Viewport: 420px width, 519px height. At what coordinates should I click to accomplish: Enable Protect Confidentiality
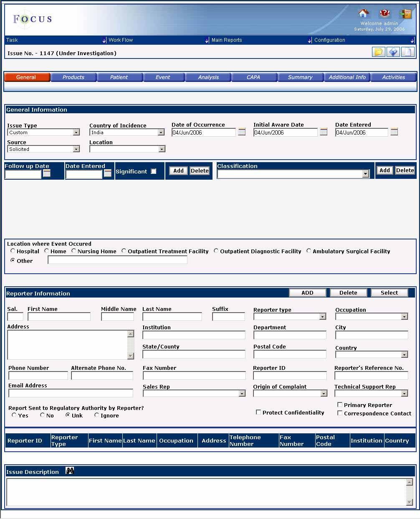pyautogui.click(x=258, y=412)
